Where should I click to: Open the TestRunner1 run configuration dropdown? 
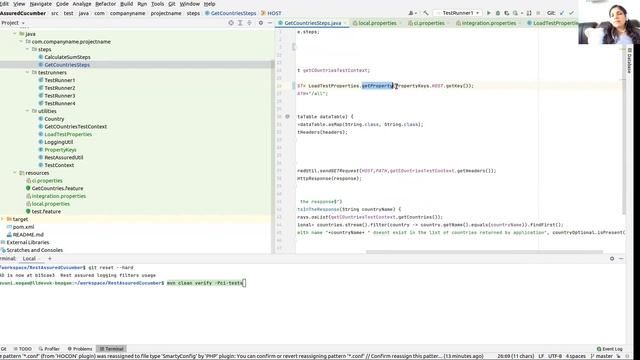click(x=458, y=13)
